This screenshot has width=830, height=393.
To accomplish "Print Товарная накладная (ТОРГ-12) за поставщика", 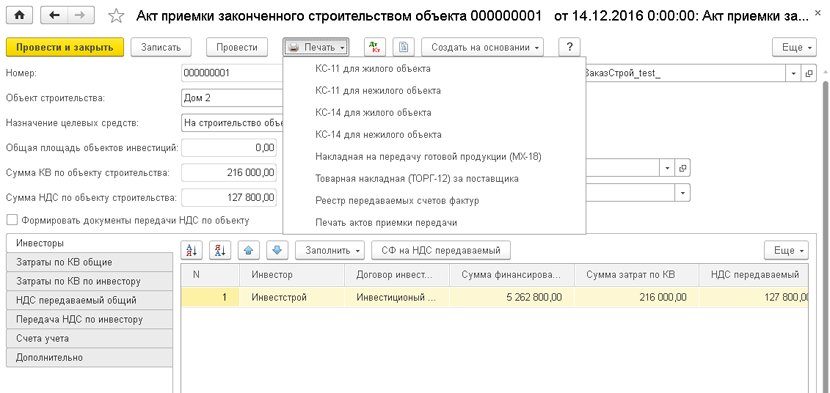I will [x=434, y=179].
